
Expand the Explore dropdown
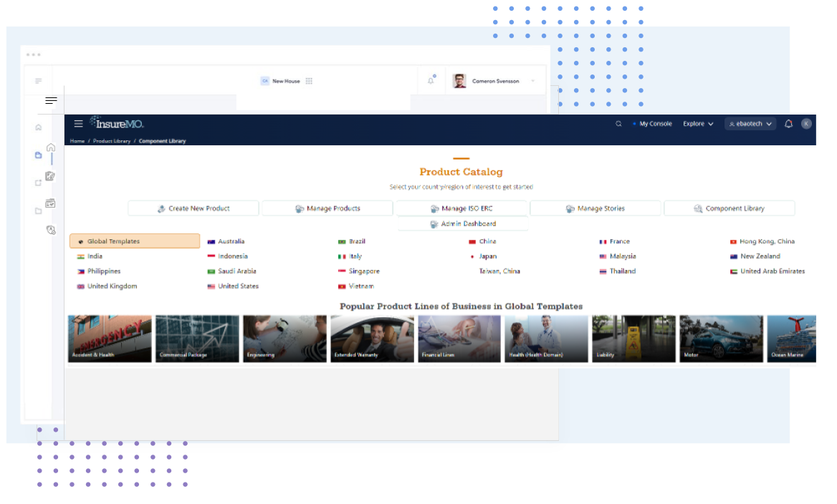click(x=698, y=123)
